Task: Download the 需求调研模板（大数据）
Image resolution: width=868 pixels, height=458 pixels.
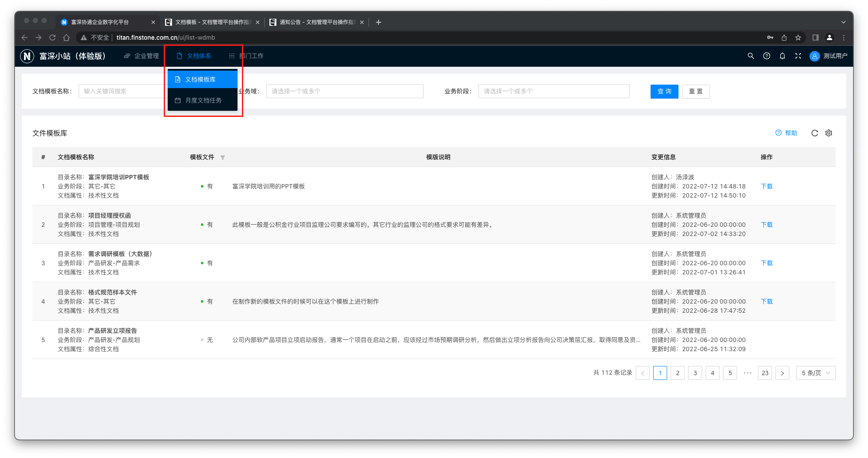Action: pos(767,263)
